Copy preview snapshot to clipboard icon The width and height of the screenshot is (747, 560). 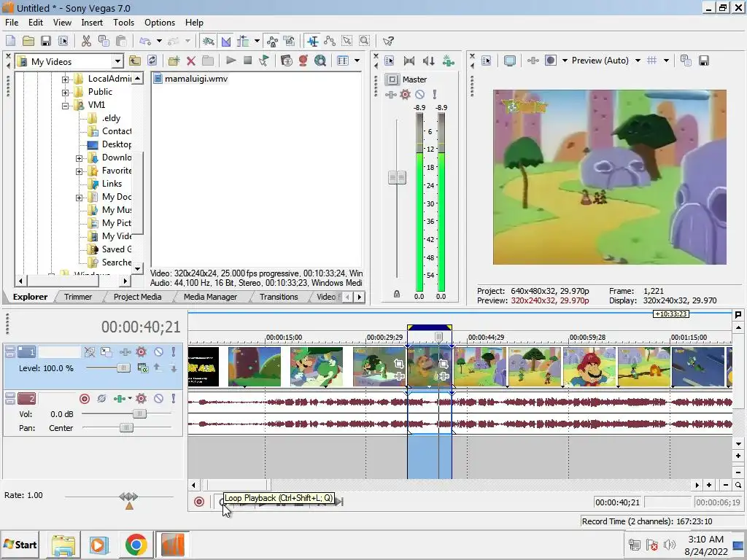686,61
